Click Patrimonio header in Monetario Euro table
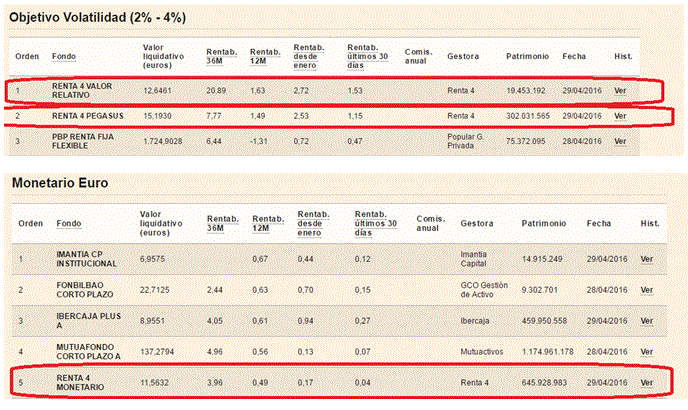 (544, 223)
